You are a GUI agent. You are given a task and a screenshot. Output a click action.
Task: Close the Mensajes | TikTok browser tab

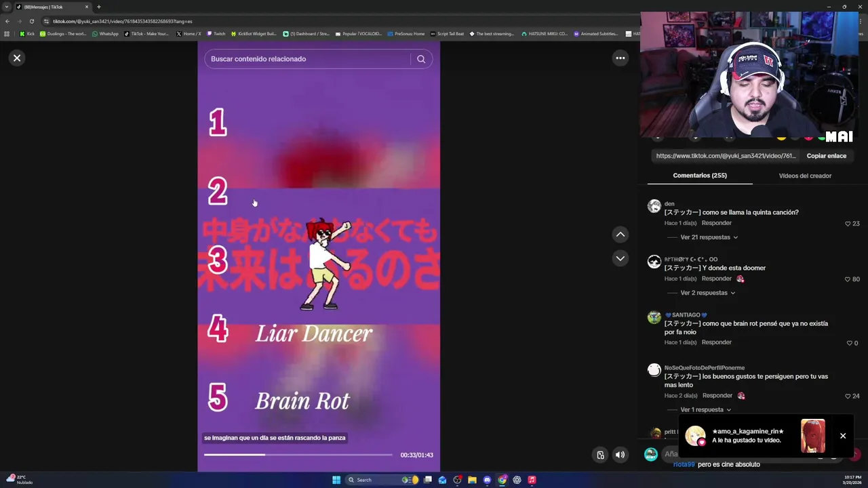pyautogui.click(x=87, y=7)
